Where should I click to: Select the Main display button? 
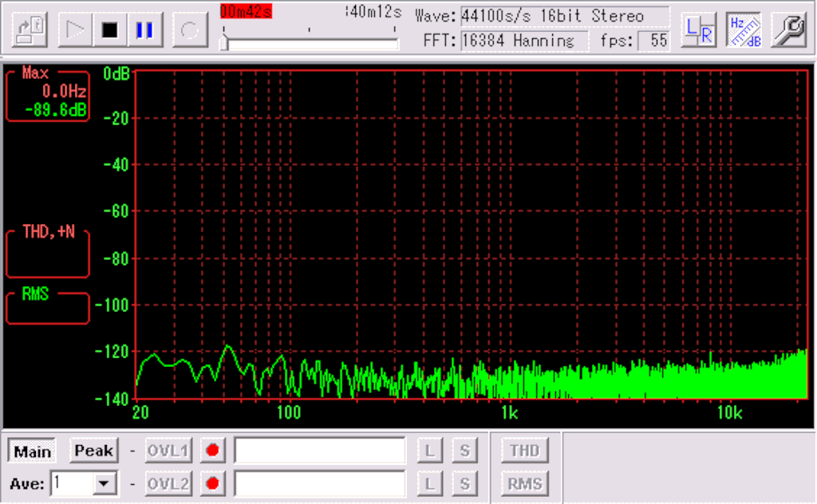(32, 451)
